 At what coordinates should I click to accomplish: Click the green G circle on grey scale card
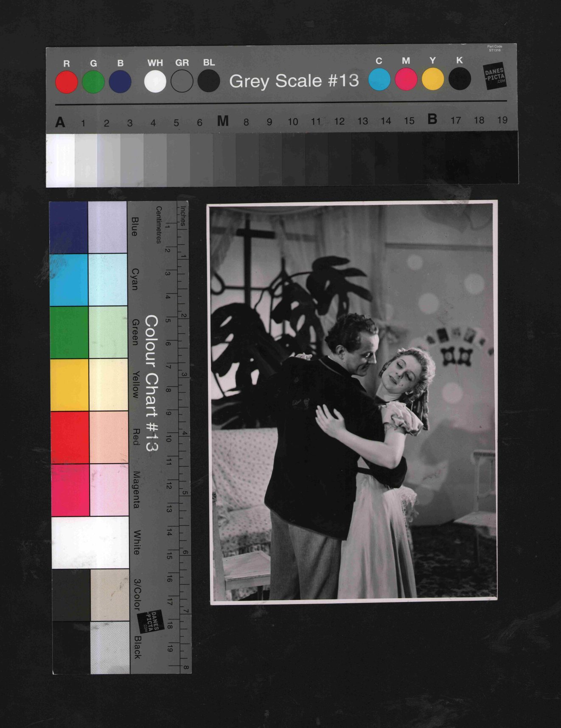(93, 82)
